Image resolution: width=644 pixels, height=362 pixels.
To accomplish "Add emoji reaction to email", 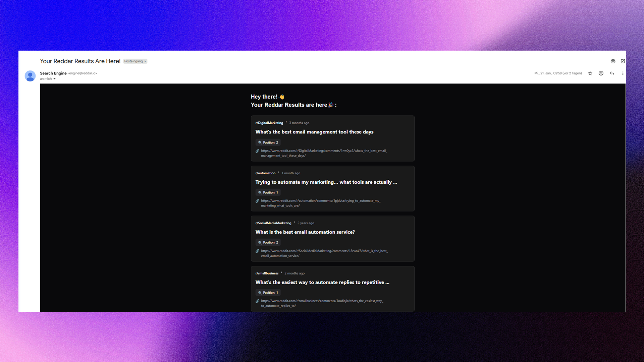I will [x=601, y=73].
